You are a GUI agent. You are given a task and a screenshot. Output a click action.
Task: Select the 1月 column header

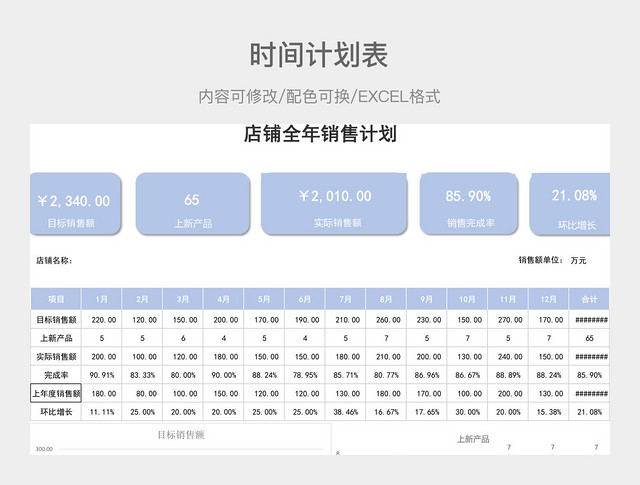click(101, 299)
